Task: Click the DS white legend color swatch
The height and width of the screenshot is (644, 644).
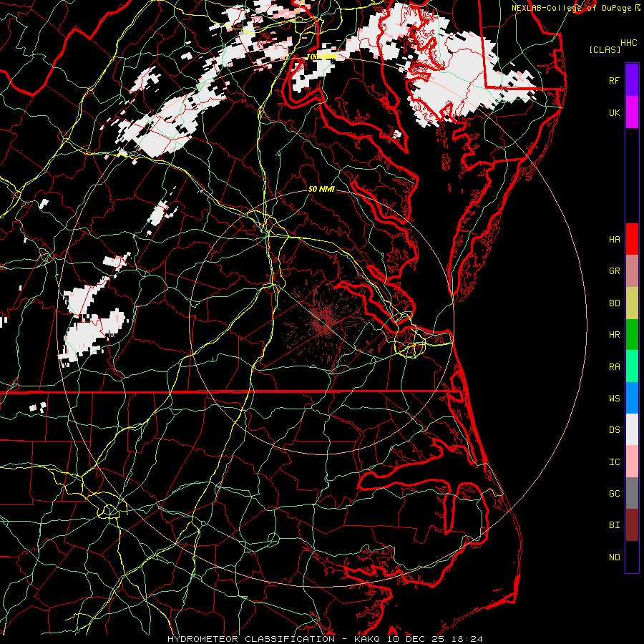Action: (x=632, y=429)
